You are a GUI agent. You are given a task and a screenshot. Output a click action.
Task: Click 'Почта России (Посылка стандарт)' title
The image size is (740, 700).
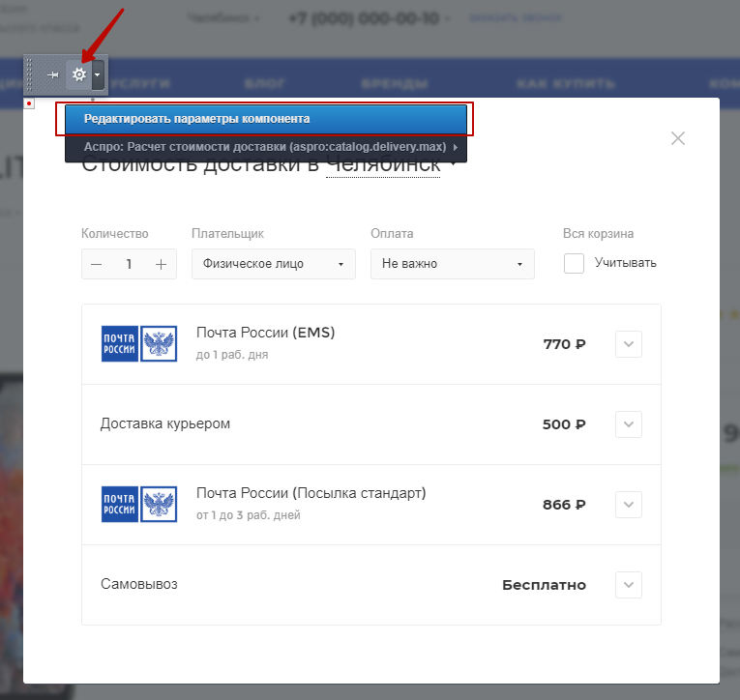[x=311, y=493]
